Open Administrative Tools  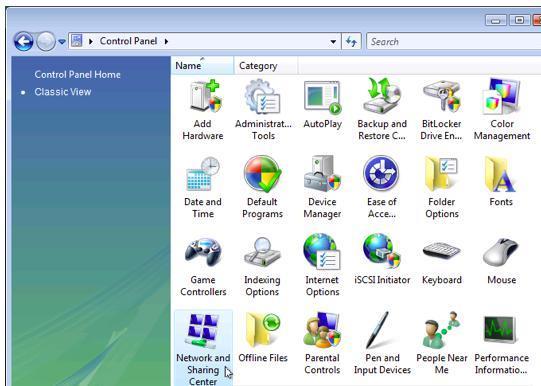263,110
